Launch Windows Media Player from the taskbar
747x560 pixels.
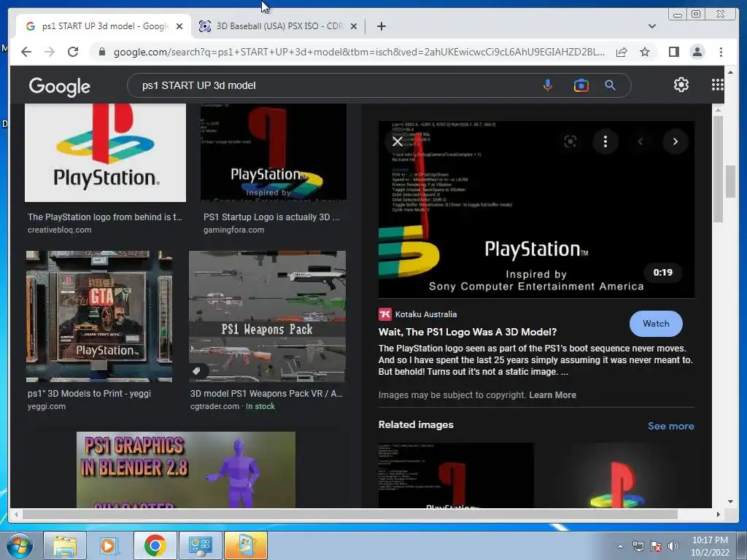point(109,545)
